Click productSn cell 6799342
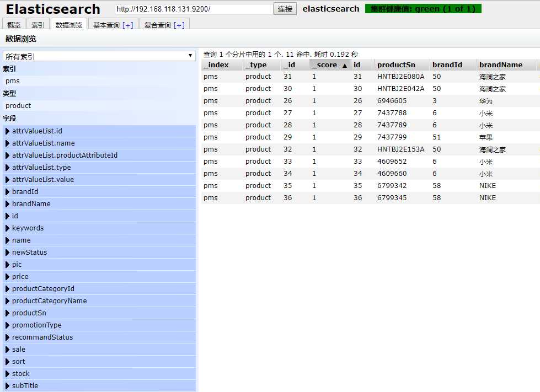 tap(392, 185)
